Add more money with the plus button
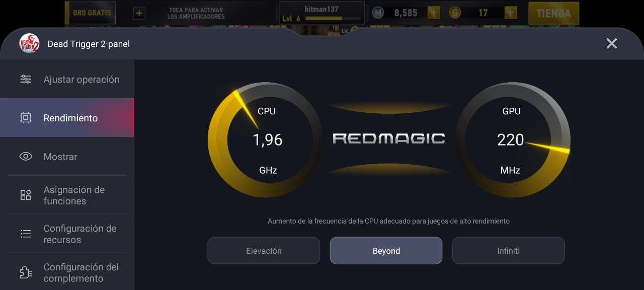Screen dimensions: 644x290 point(434,13)
